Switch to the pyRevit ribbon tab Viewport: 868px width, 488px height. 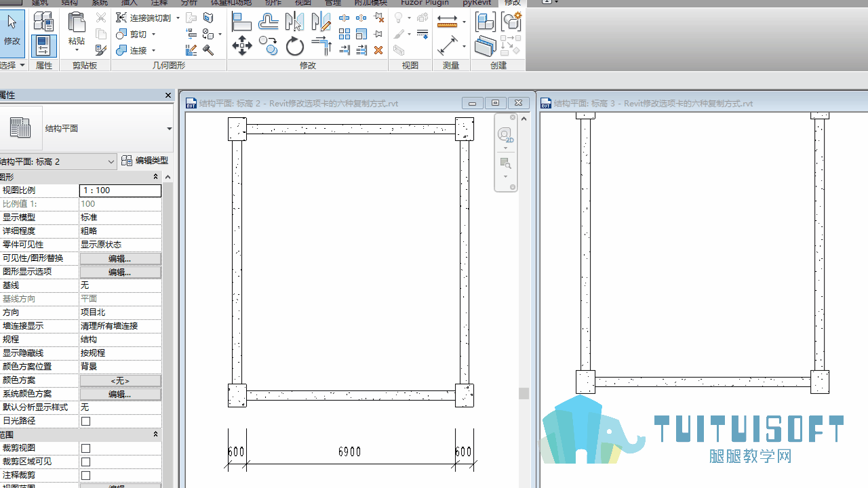point(477,3)
